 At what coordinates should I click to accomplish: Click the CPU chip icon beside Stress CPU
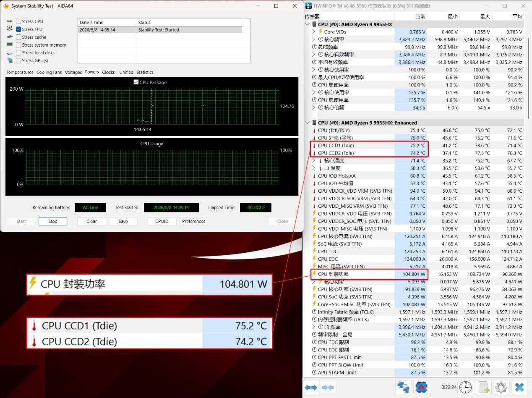click(9, 21)
